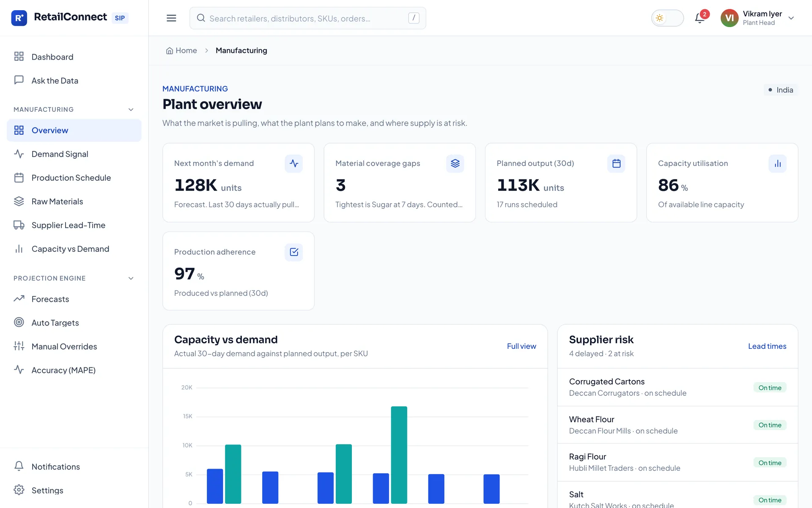Click the RetailConnect logo icon

[19, 18]
